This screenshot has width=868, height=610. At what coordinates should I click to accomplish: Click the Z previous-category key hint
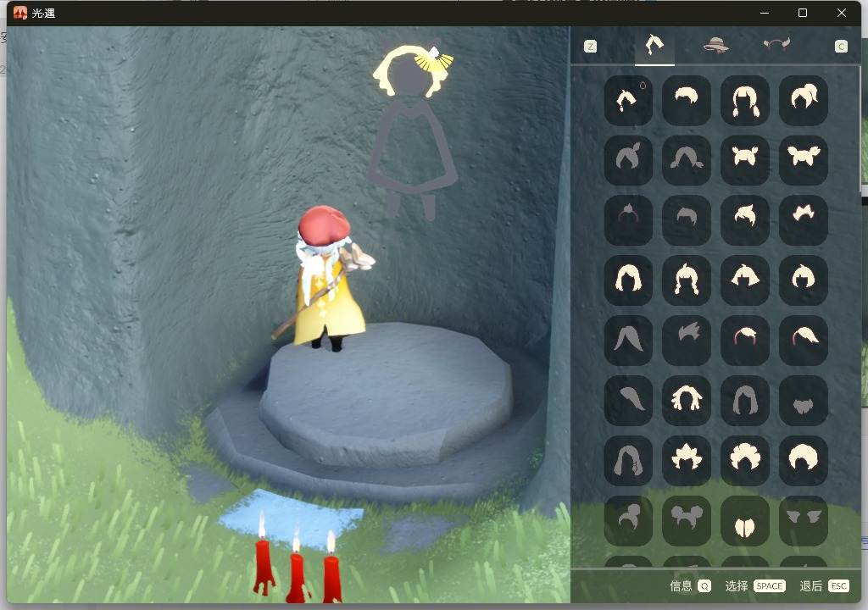pyautogui.click(x=591, y=47)
